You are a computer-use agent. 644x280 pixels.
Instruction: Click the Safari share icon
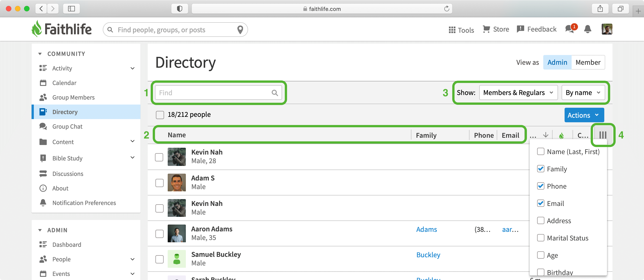(x=600, y=8)
